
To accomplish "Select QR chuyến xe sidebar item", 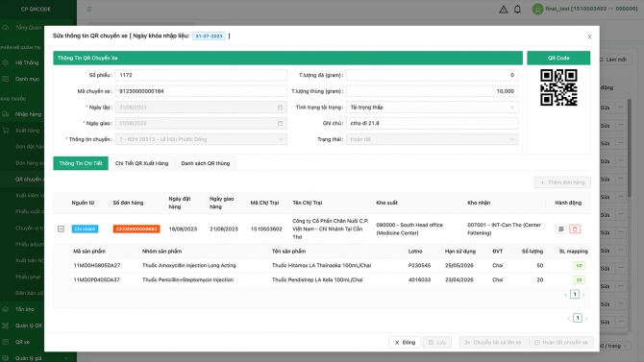I will (x=29, y=179).
